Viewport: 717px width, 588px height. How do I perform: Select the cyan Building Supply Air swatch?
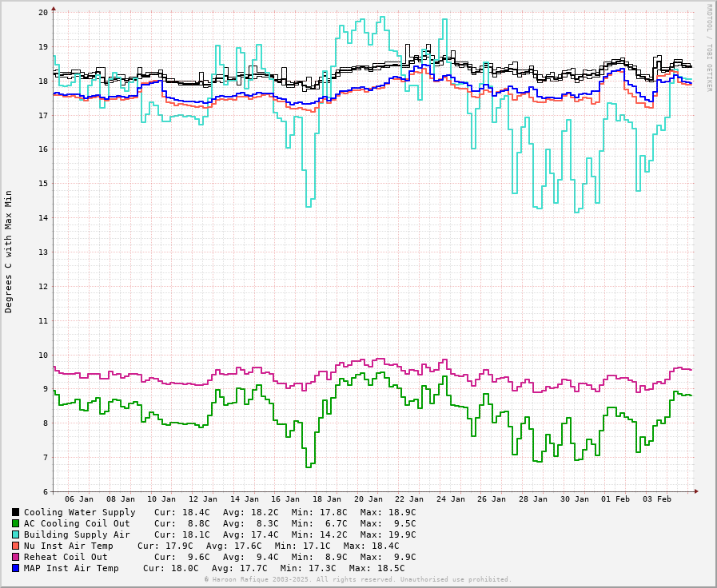click(15, 534)
